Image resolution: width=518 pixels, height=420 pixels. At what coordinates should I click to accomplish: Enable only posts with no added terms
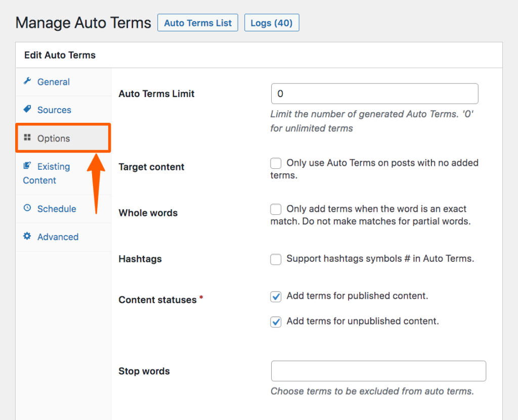click(276, 163)
